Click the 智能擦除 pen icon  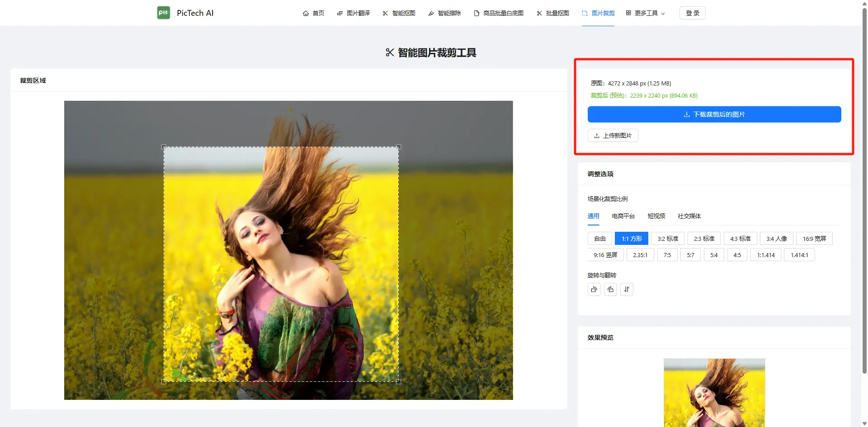click(x=430, y=13)
